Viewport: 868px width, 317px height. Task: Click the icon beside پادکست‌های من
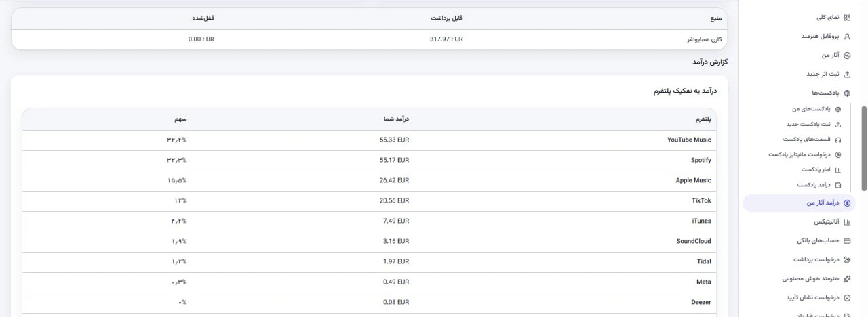tap(838, 109)
